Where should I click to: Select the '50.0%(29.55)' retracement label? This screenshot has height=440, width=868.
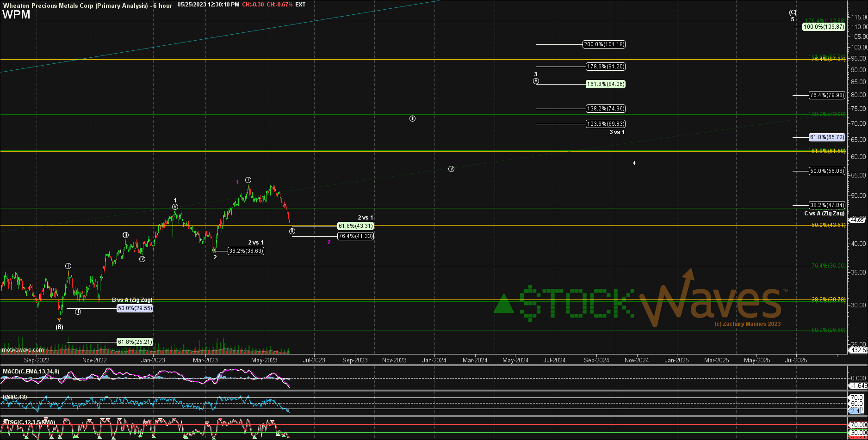click(135, 308)
